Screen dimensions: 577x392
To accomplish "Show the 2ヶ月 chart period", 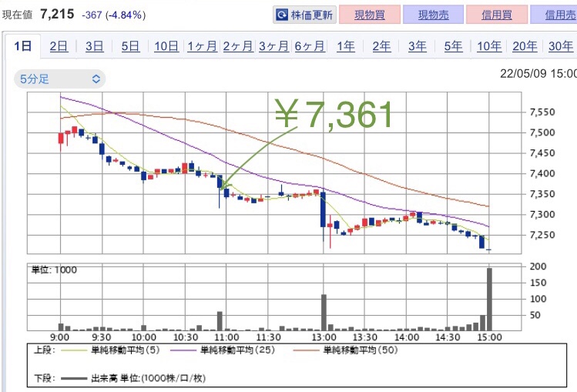I will [238, 46].
